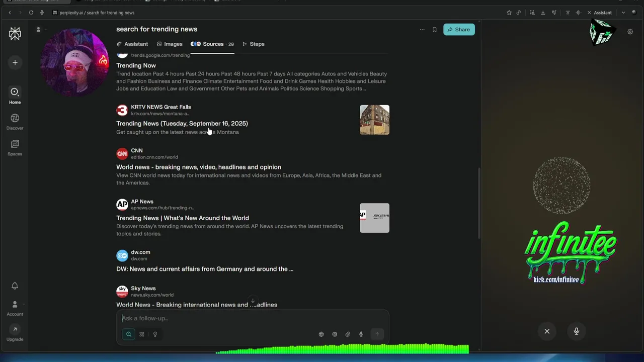The height and width of the screenshot is (362, 644).
Task: Open Assistant panel settings gear
Action: pyautogui.click(x=630, y=32)
